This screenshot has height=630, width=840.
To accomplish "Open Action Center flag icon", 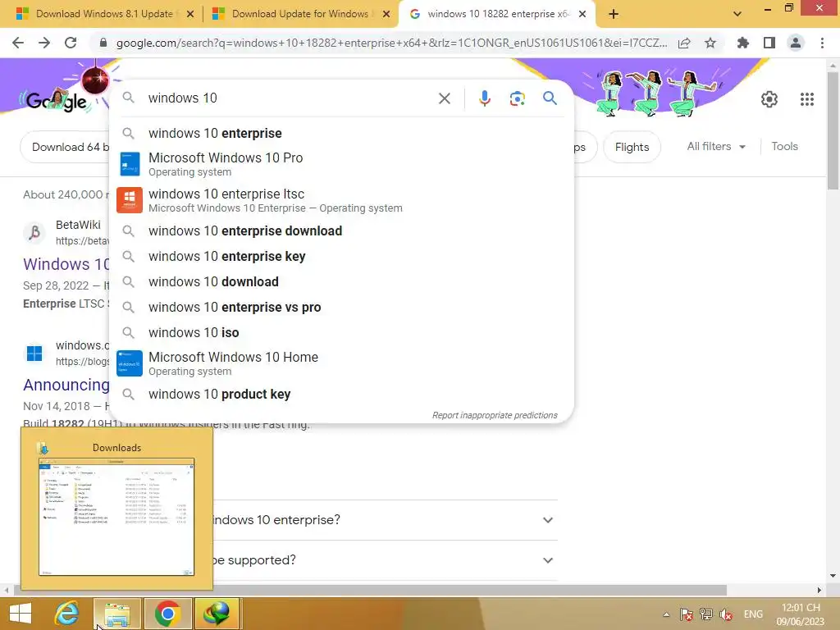I will 687,614.
